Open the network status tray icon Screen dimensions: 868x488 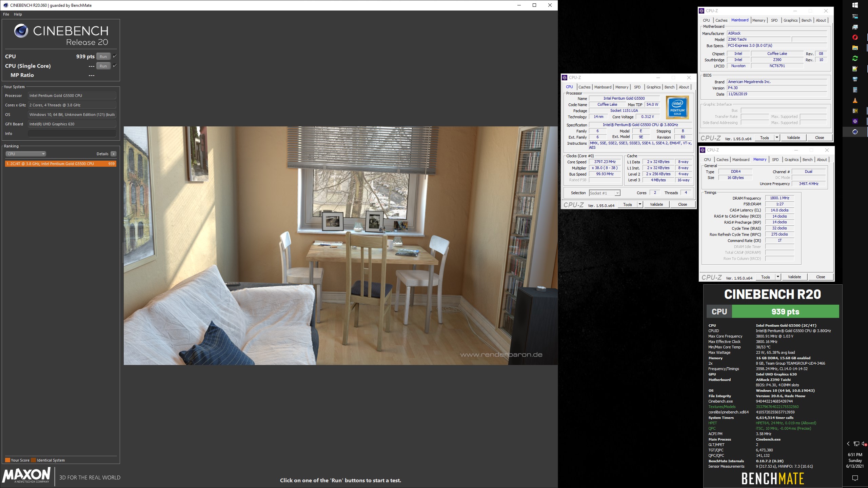(x=856, y=444)
